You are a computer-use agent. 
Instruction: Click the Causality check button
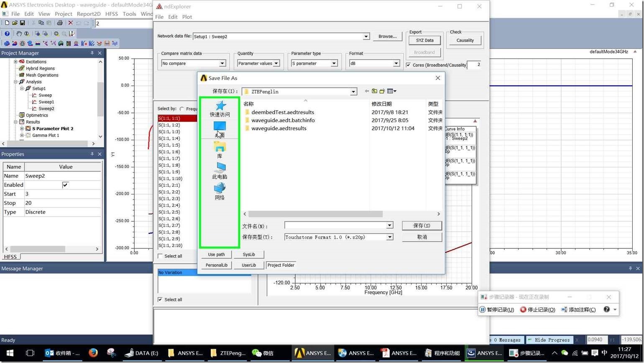click(465, 40)
